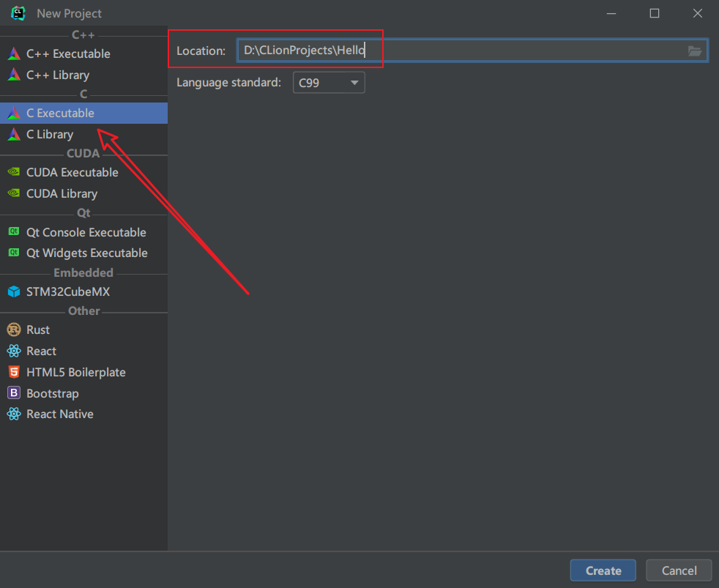The width and height of the screenshot is (719, 588).
Task: Choose the Rust project icon
Action: (x=14, y=330)
